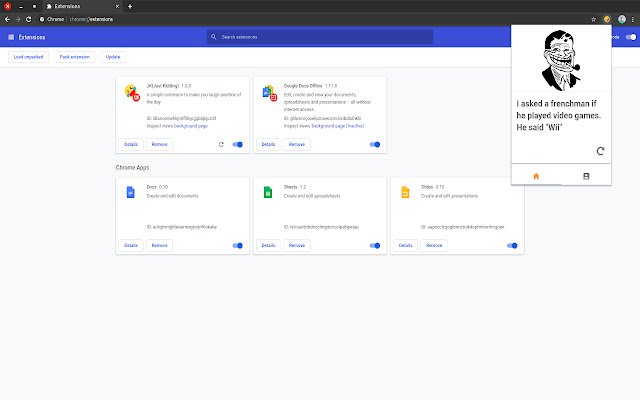The height and width of the screenshot is (400, 640).
Task: Focus the Search extensions field
Action: pos(320,37)
